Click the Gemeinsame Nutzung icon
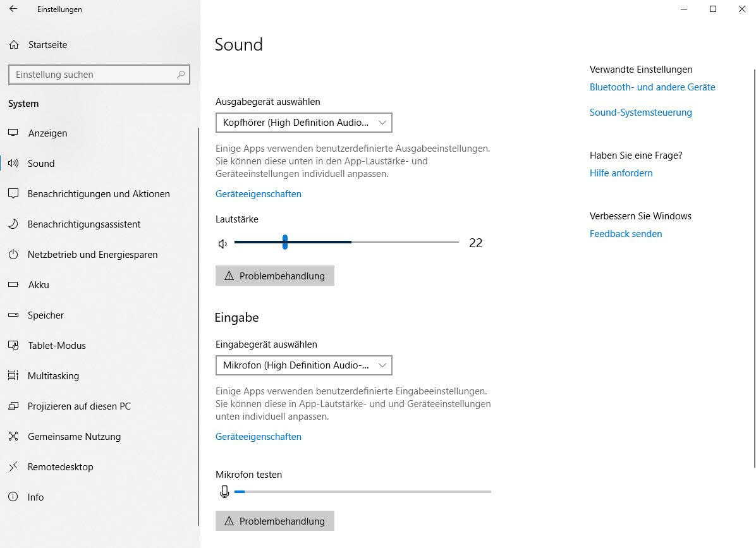Viewport: 756px width, 548px height. pyautogui.click(x=13, y=437)
